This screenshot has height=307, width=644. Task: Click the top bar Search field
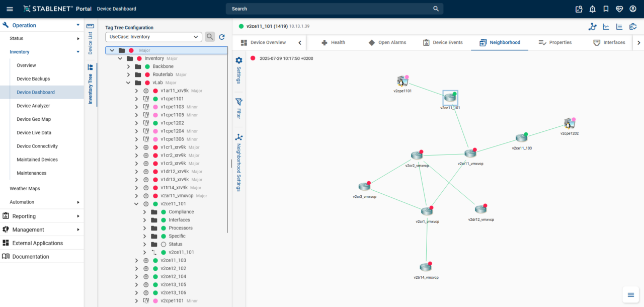[x=330, y=9]
